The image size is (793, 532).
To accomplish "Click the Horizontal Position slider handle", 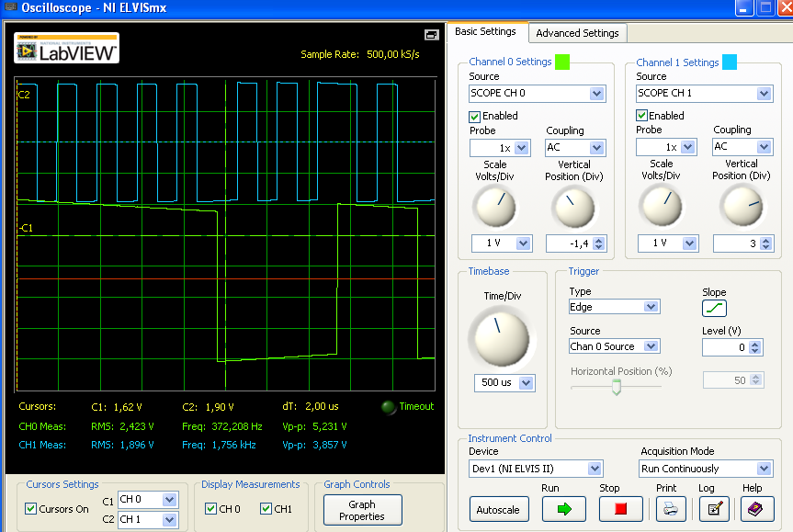I will coord(616,388).
